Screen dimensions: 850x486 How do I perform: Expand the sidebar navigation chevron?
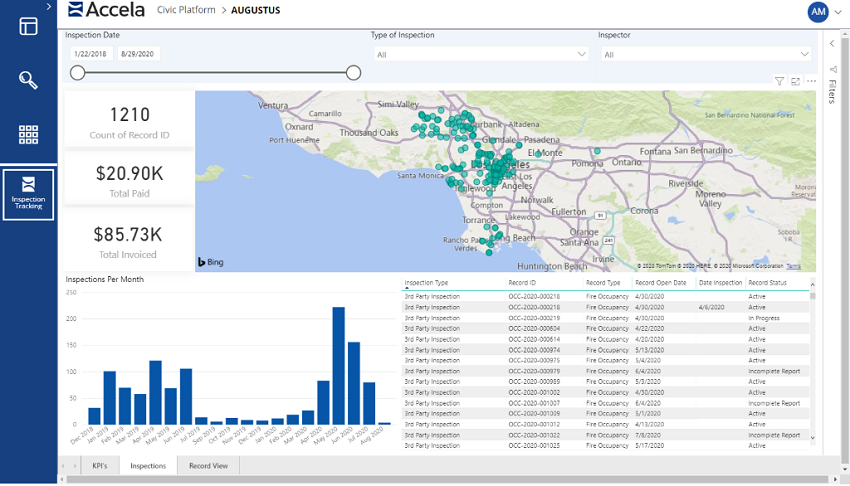(49, 6)
